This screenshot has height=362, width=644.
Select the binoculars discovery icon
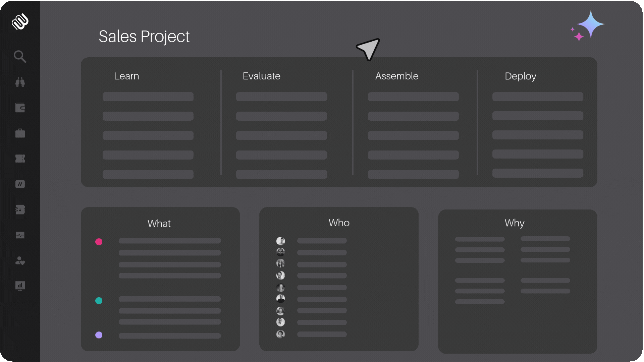[20, 82]
